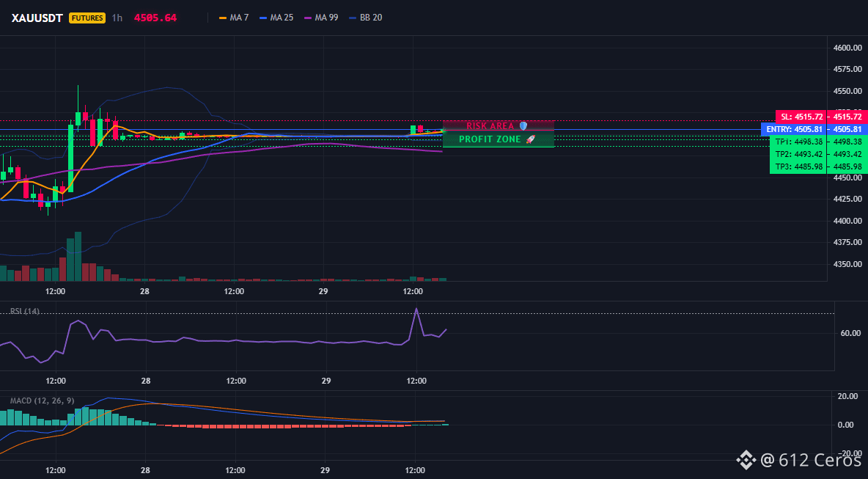This screenshot has height=479, width=868.
Task: Click the MACD (12, 26, 9) indicator label
Action: coord(42,401)
